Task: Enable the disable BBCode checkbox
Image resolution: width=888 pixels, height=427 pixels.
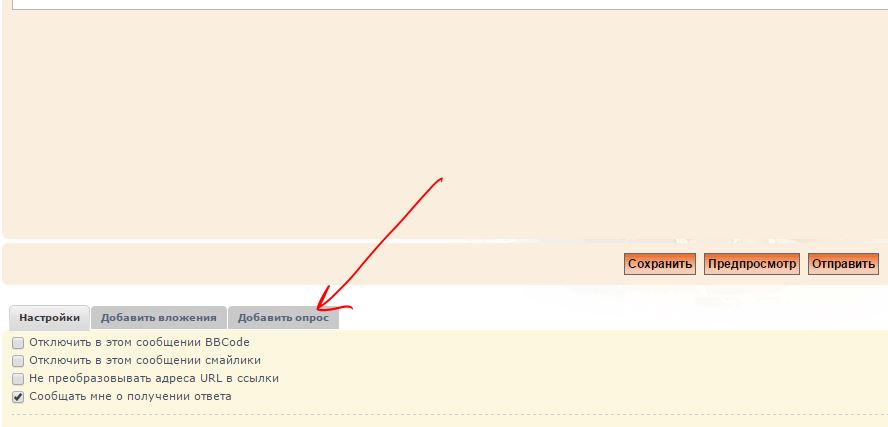Action: (x=18, y=343)
